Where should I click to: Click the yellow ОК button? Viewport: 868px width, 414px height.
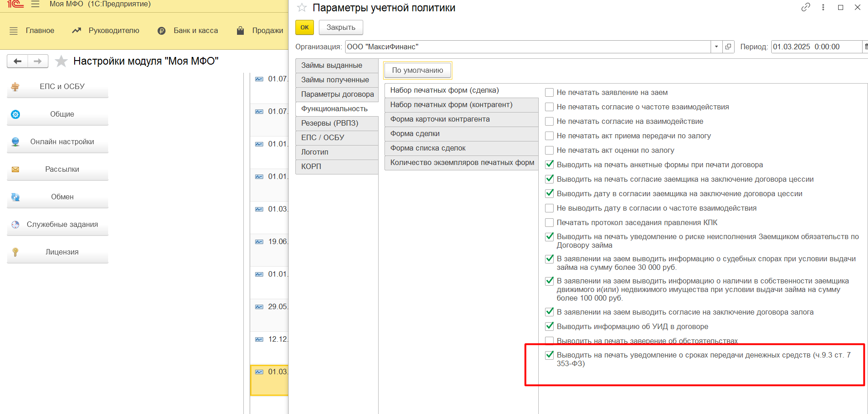305,28
